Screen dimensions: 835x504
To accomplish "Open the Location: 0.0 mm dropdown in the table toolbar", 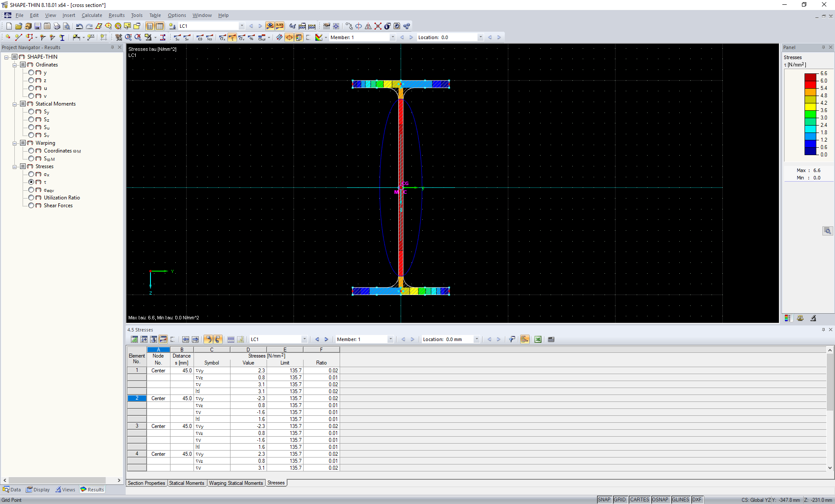I will [477, 339].
